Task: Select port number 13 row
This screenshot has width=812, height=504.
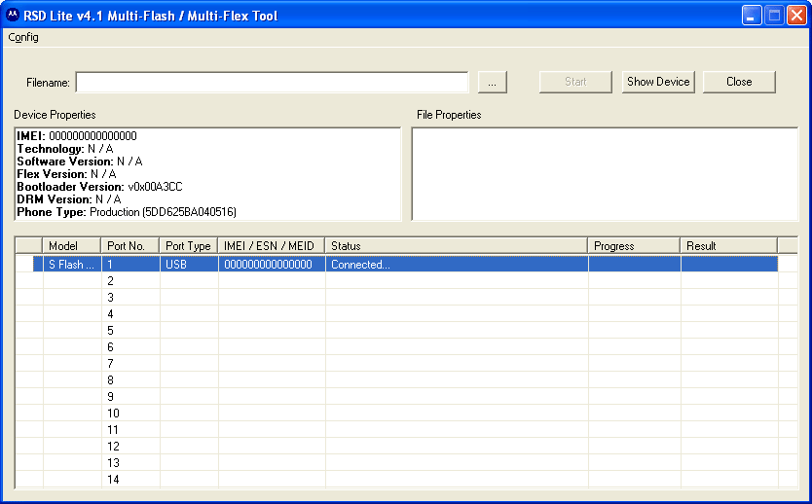Action: [x=405, y=463]
